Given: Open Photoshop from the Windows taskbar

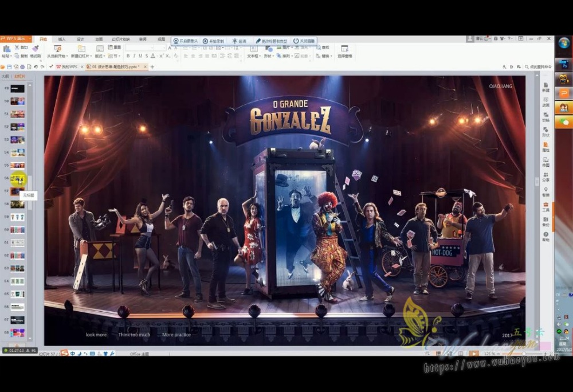Looking at the screenshot, I should 564,65.
